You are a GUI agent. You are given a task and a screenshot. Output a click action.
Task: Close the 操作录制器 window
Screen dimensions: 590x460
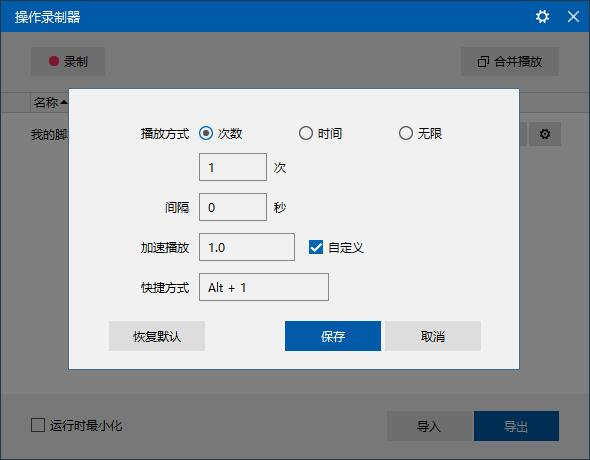[573, 17]
